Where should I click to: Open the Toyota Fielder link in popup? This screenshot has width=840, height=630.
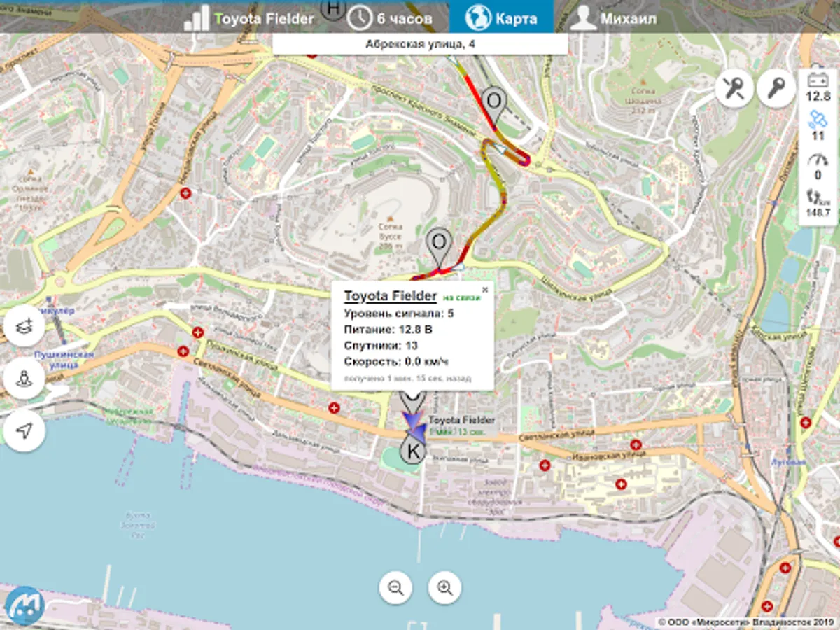point(391,296)
